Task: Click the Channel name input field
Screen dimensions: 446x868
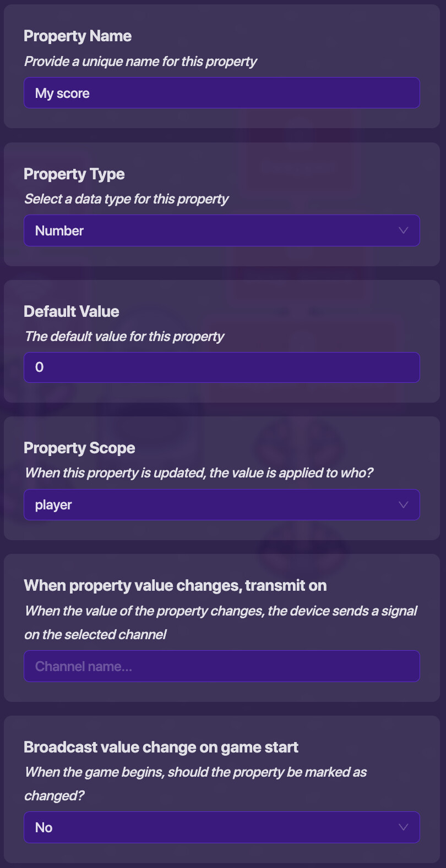Action: point(221,666)
